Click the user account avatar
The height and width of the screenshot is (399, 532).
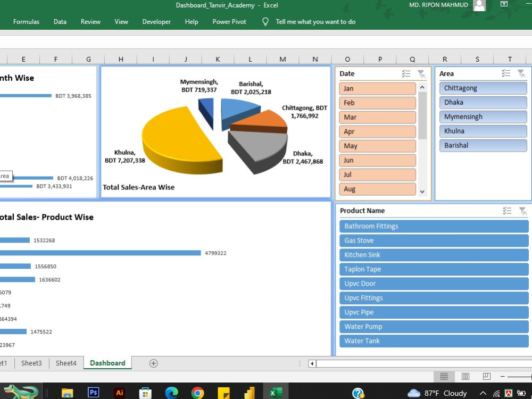[x=479, y=5]
